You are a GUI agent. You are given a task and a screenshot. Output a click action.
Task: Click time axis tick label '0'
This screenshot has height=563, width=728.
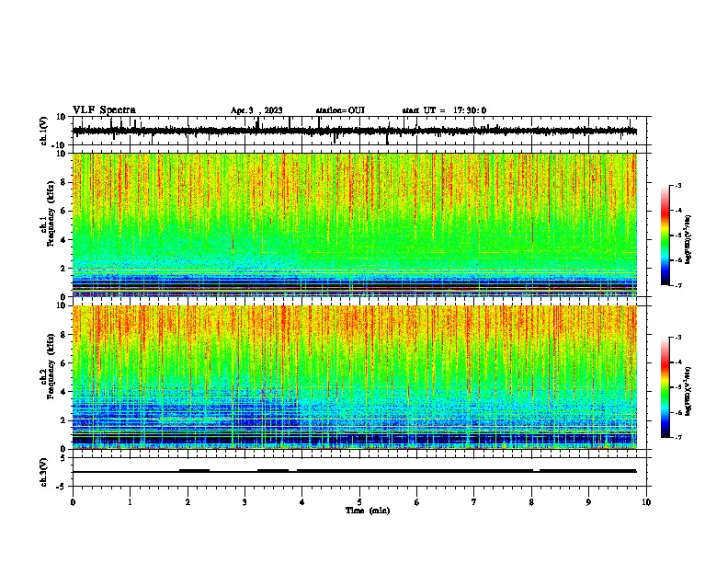point(73,502)
